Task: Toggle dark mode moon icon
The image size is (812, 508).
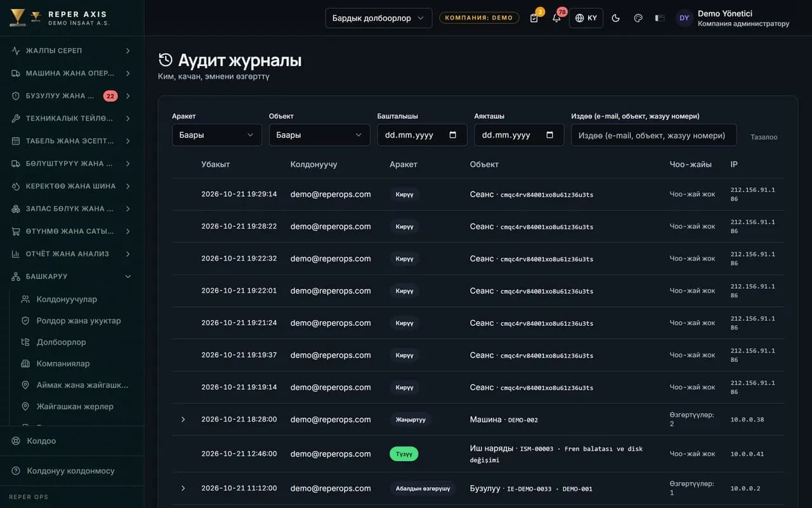Action: (615, 18)
